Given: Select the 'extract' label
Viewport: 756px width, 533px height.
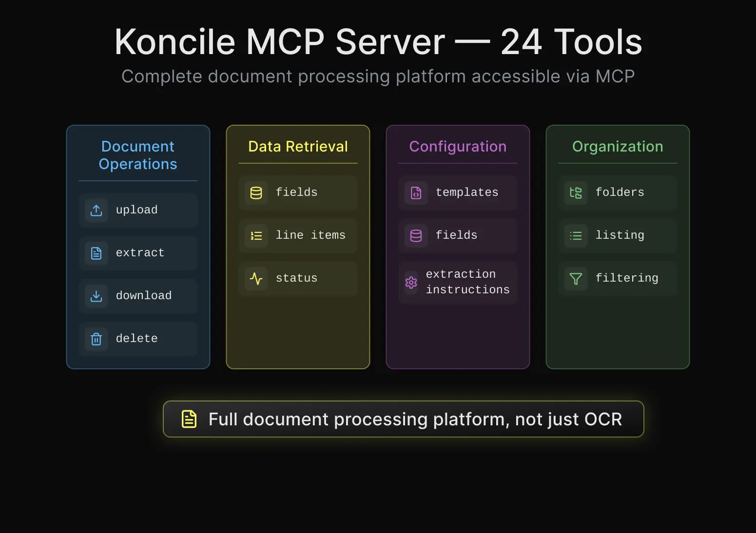Looking at the screenshot, I should 140,253.
